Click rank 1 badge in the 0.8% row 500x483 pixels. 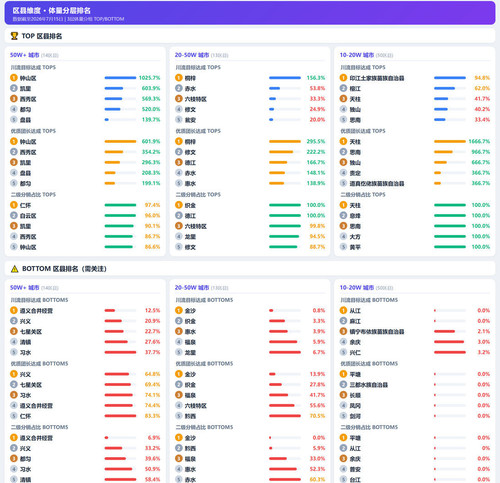pos(179,311)
